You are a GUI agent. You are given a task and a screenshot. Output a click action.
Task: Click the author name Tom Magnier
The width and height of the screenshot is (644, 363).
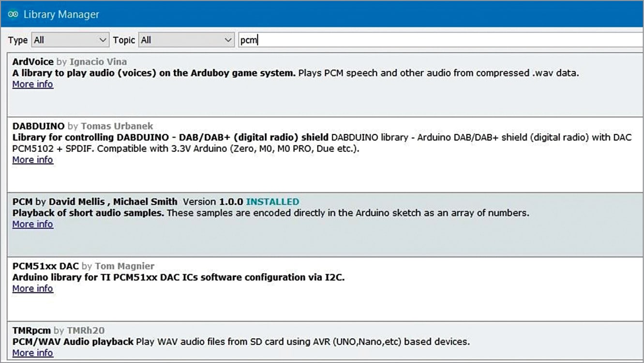(124, 266)
